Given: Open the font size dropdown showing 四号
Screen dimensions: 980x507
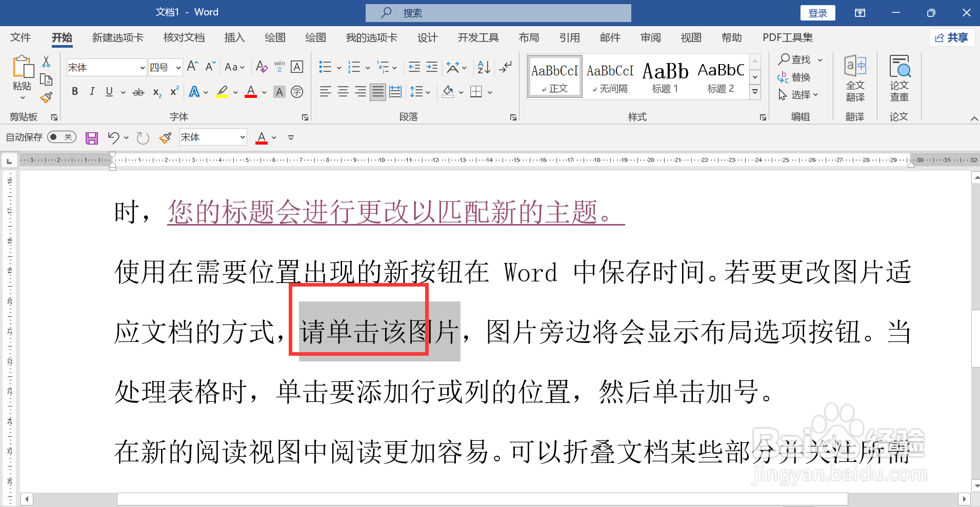Looking at the screenshot, I should pos(178,68).
